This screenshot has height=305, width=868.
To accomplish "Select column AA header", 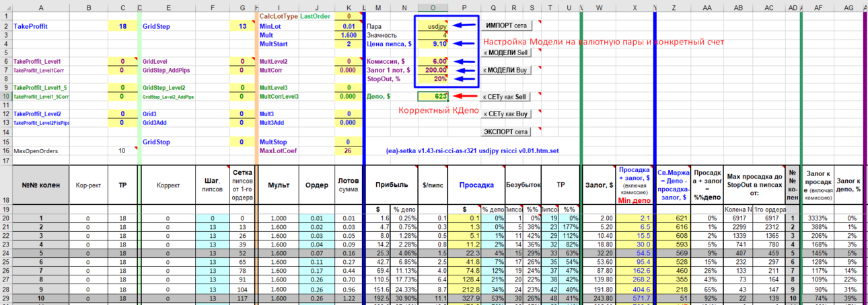I will click(x=707, y=7).
